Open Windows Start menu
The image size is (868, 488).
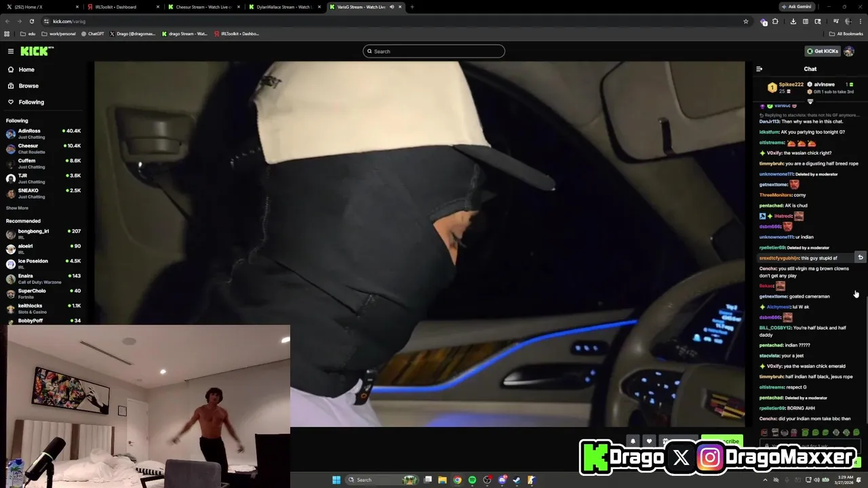point(336,480)
